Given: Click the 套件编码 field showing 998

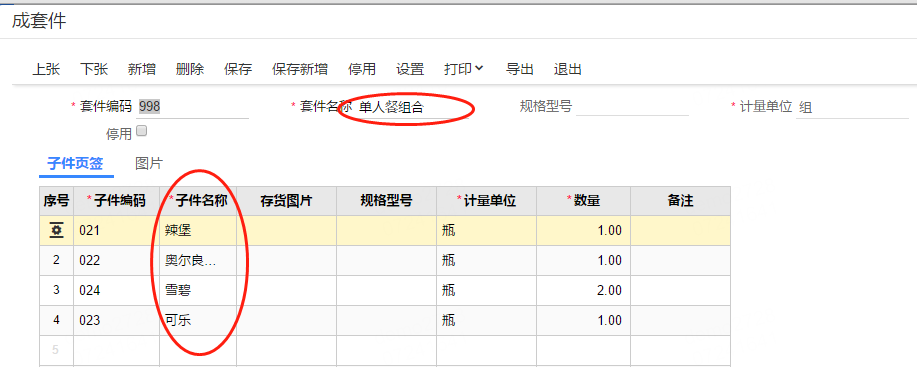Looking at the screenshot, I should [193, 107].
